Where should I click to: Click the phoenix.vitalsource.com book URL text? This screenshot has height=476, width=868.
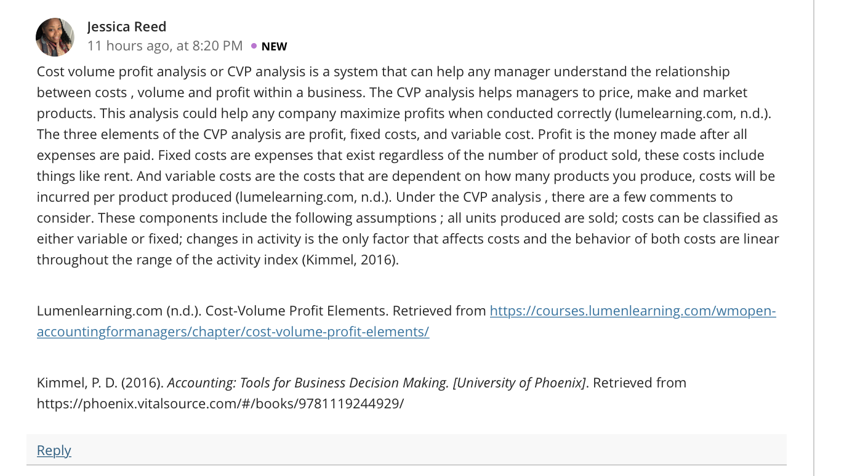coord(220,403)
